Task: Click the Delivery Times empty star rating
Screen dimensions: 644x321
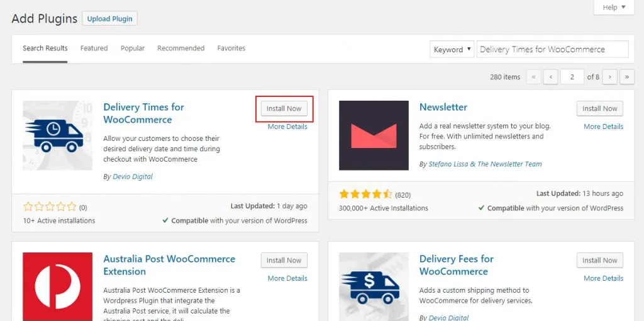Action: pos(50,206)
